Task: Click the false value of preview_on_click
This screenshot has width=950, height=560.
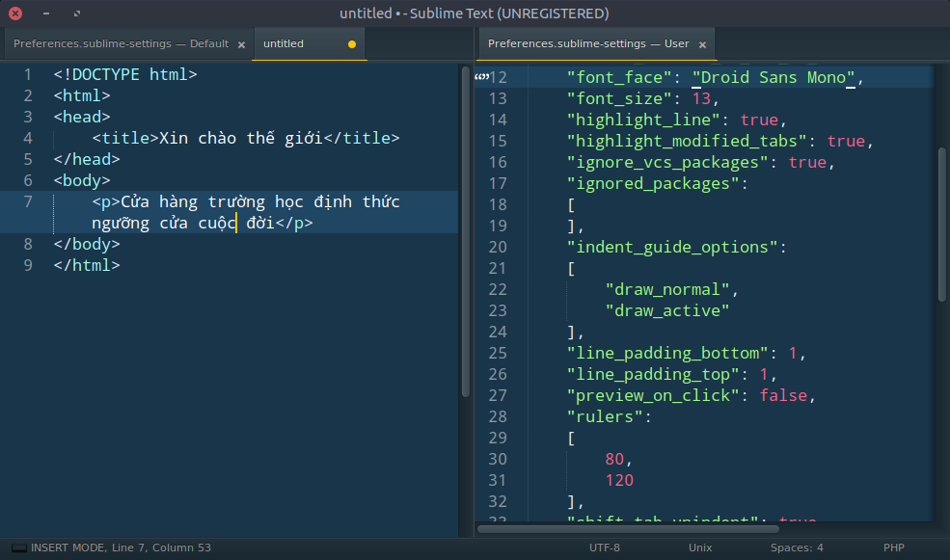Action: tap(784, 395)
